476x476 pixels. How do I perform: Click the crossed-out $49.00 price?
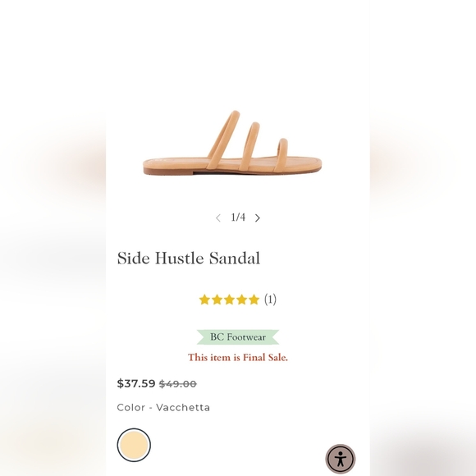pyautogui.click(x=178, y=384)
